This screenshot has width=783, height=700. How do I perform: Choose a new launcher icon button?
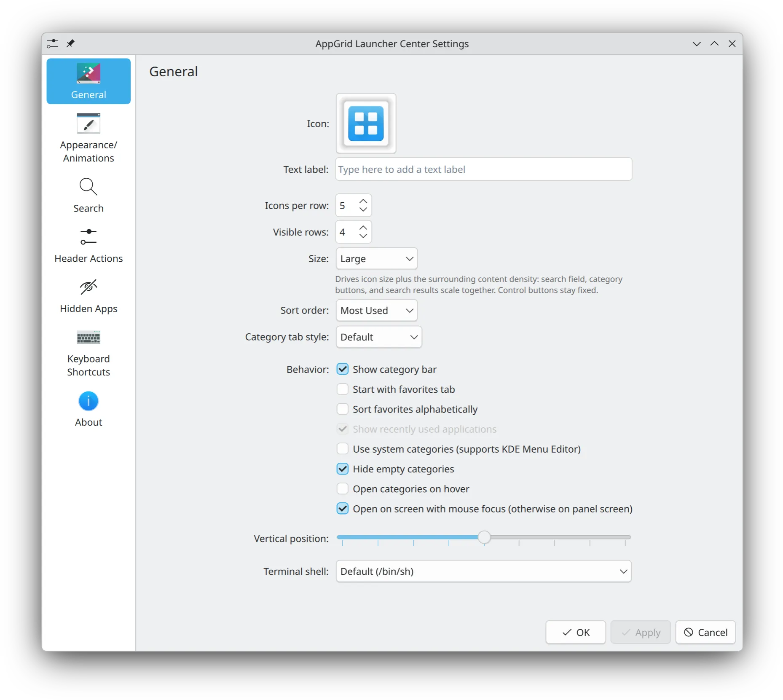366,123
